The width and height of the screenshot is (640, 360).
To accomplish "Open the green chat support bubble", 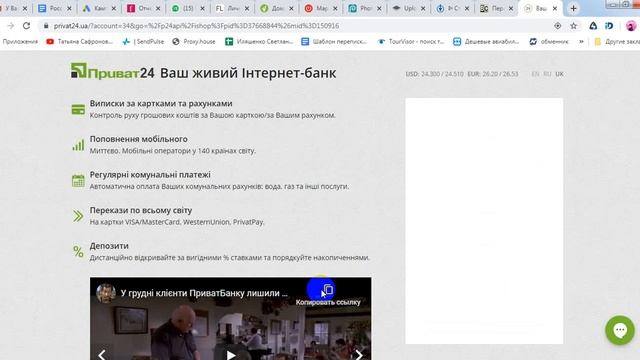I will click(620, 330).
